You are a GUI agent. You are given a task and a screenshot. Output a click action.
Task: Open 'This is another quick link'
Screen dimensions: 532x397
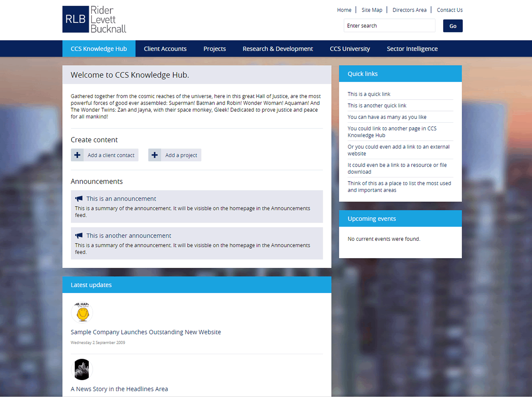[x=377, y=106]
